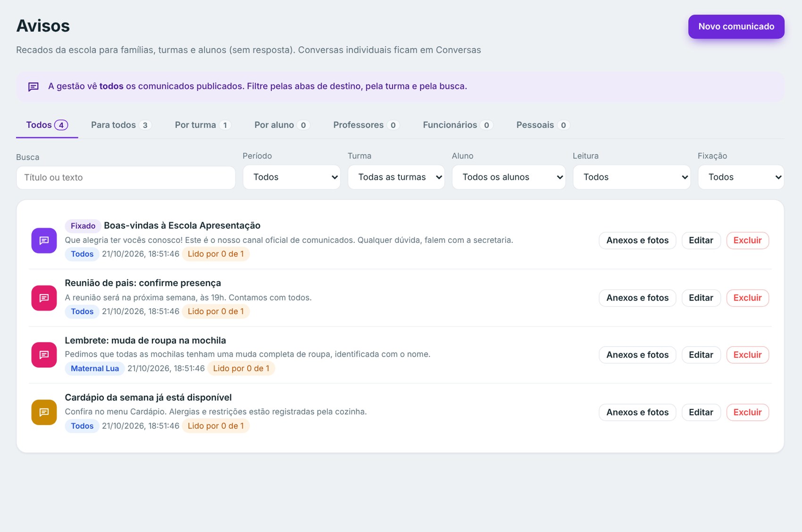Click the Novo comunicado button
Image resolution: width=802 pixels, height=532 pixels.
point(736,27)
